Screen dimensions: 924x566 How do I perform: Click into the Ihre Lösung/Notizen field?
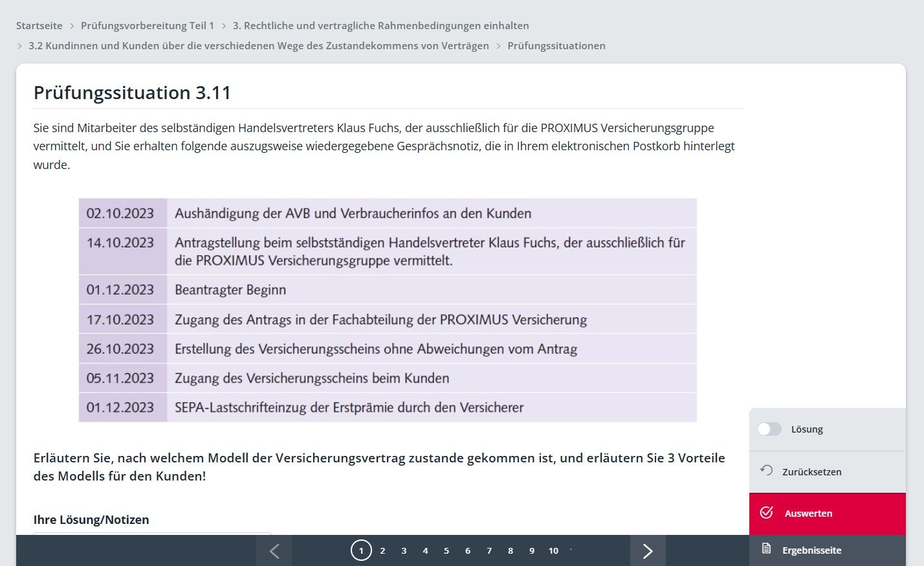152,534
